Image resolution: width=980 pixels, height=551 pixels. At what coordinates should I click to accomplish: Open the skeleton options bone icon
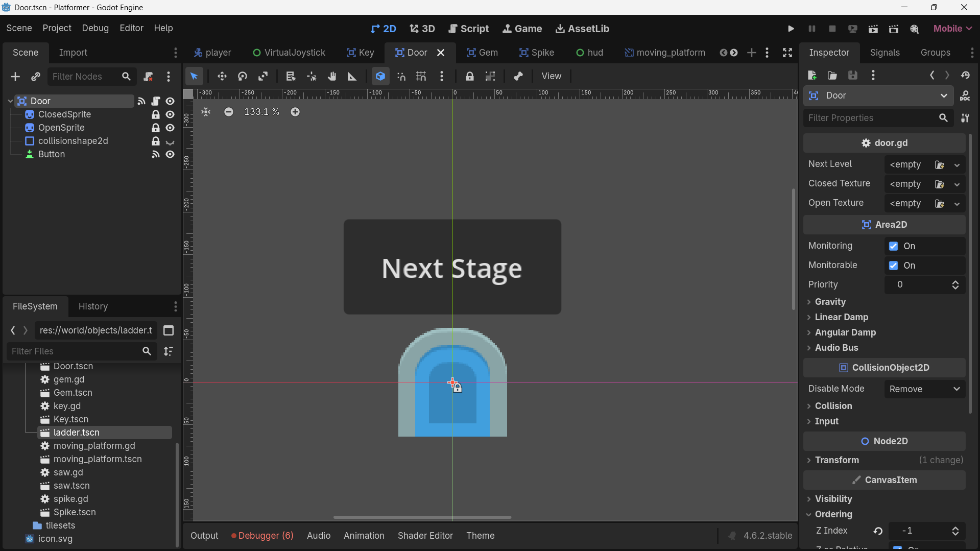coord(518,76)
